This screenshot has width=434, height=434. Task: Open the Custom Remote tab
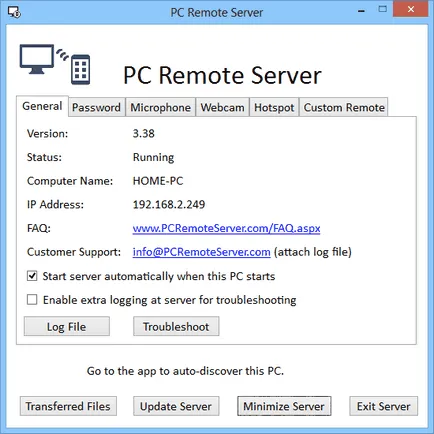344,107
